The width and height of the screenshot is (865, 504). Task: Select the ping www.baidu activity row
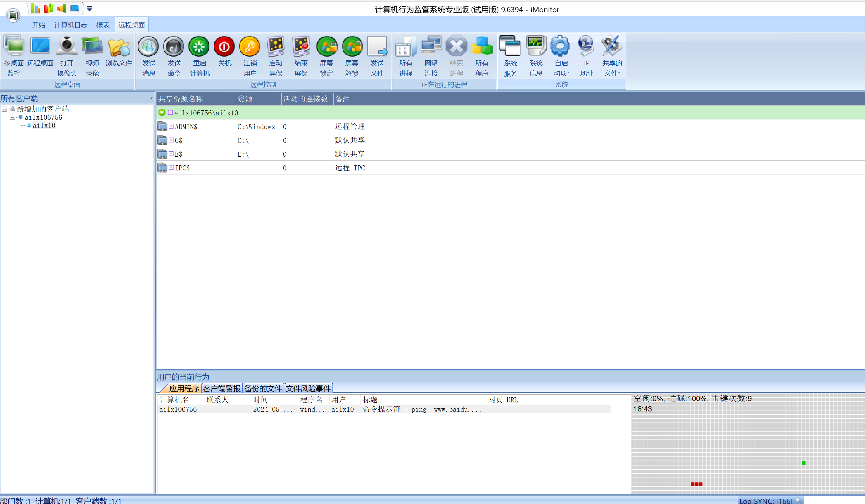384,409
